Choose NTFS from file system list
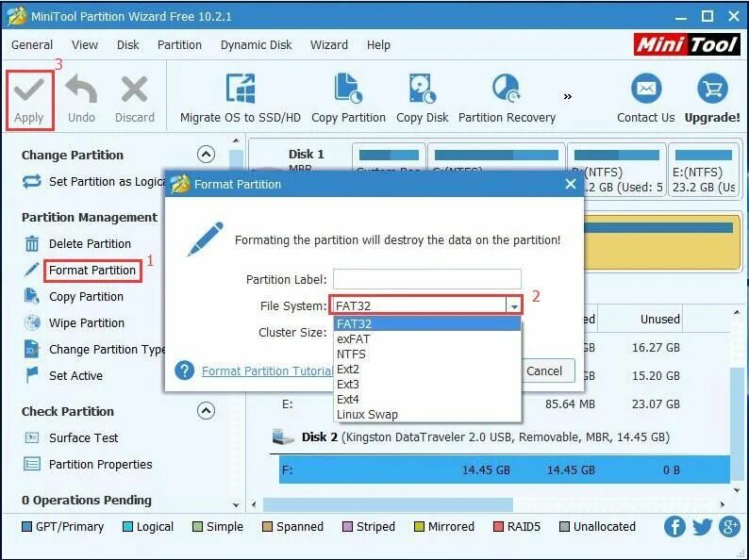This screenshot has height=560, width=749. pyautogui.click(x=427, y=354)
